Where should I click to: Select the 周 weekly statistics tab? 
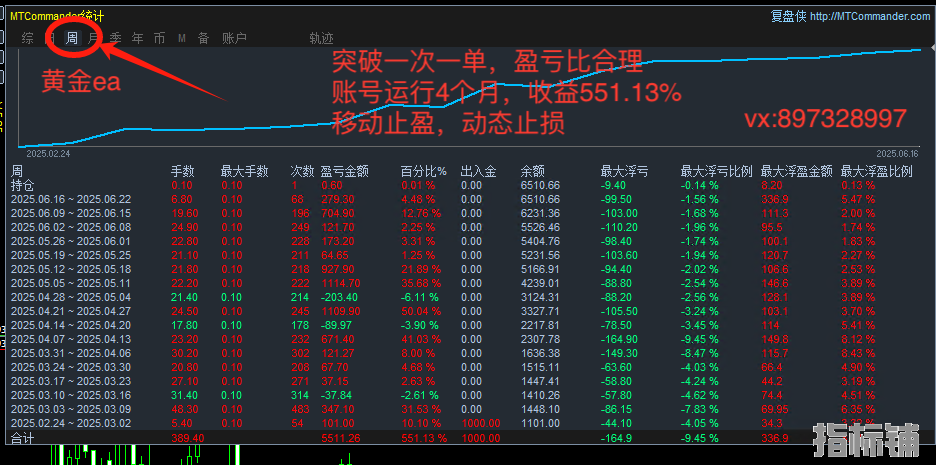click(x=72, y=38)
